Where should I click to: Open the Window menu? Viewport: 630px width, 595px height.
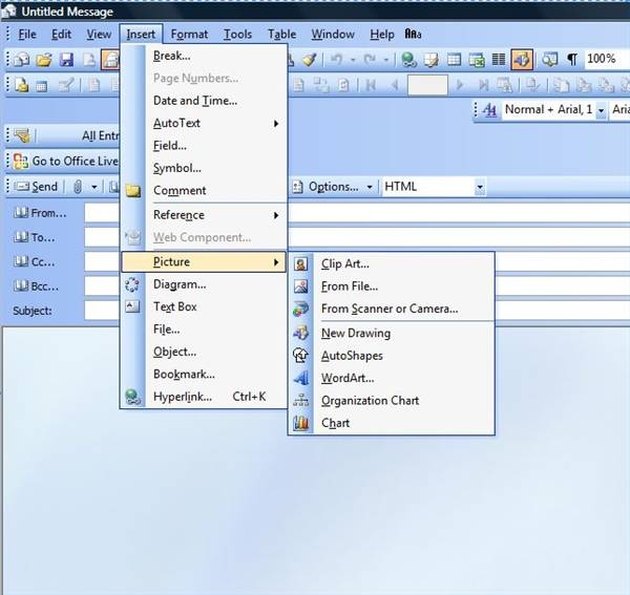tap(333, 34)
